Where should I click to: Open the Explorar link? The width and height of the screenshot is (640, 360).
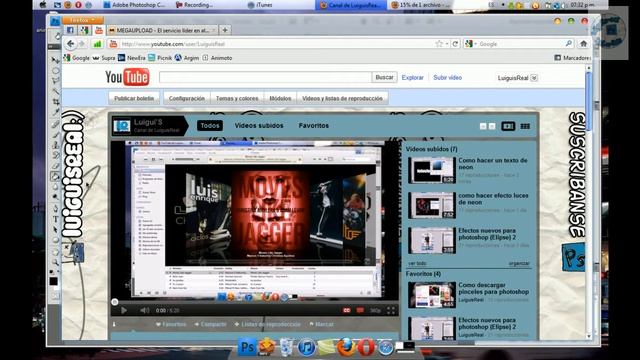412,78
